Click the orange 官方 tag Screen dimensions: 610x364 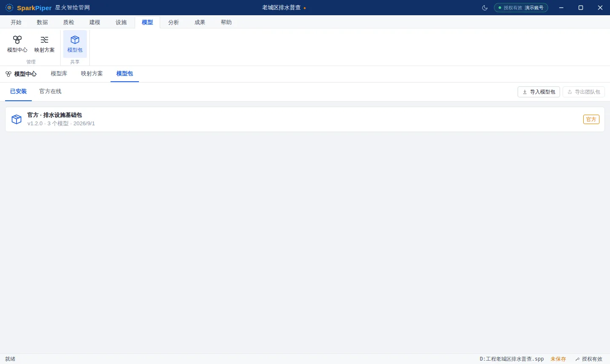[x=591, y=119]
